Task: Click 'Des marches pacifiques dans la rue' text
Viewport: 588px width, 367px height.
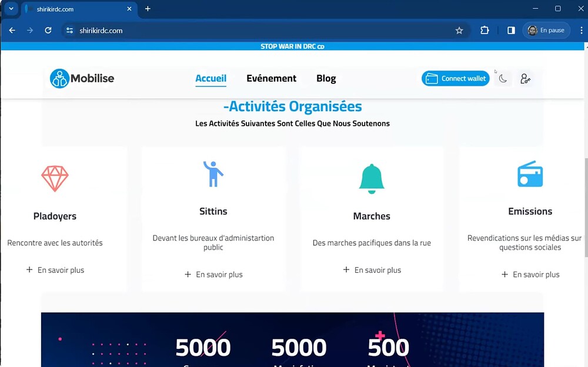Action: pyautogui.click(x=372, y=243)
